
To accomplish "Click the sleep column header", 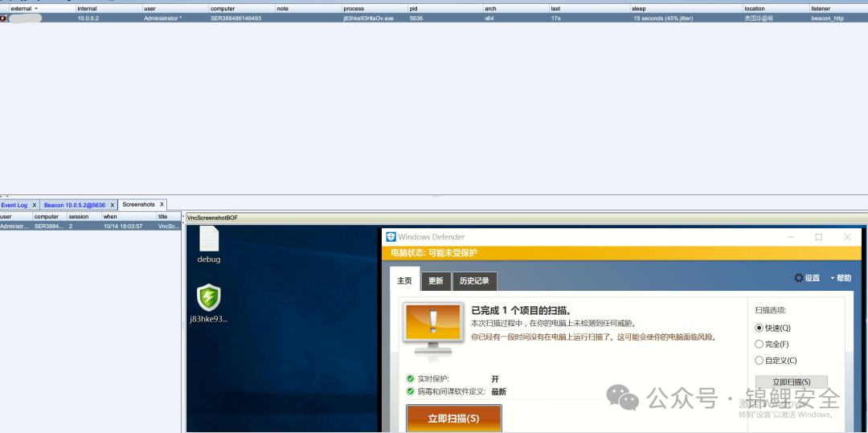I will 687,9.
